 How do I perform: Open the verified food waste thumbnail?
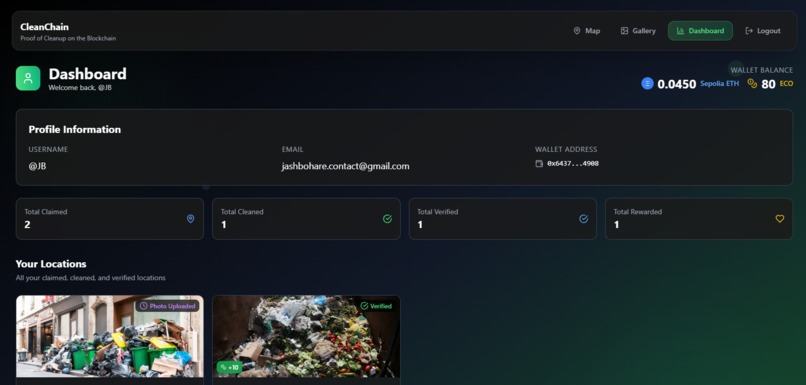click(x=306, y=337)
